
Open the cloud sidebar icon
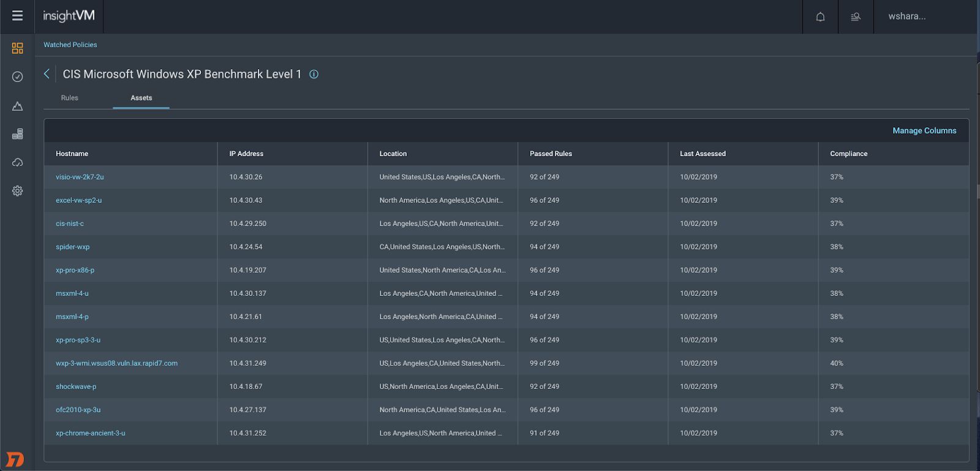[x=17, y=162]
